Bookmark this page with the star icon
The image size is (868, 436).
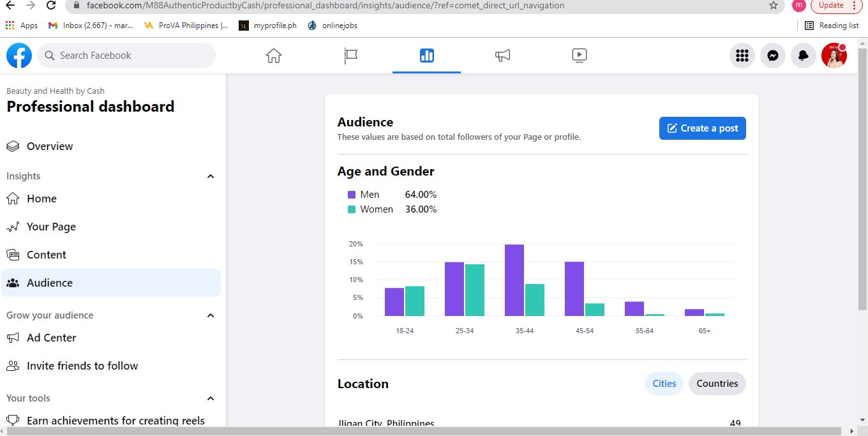(x=774, y=6)
